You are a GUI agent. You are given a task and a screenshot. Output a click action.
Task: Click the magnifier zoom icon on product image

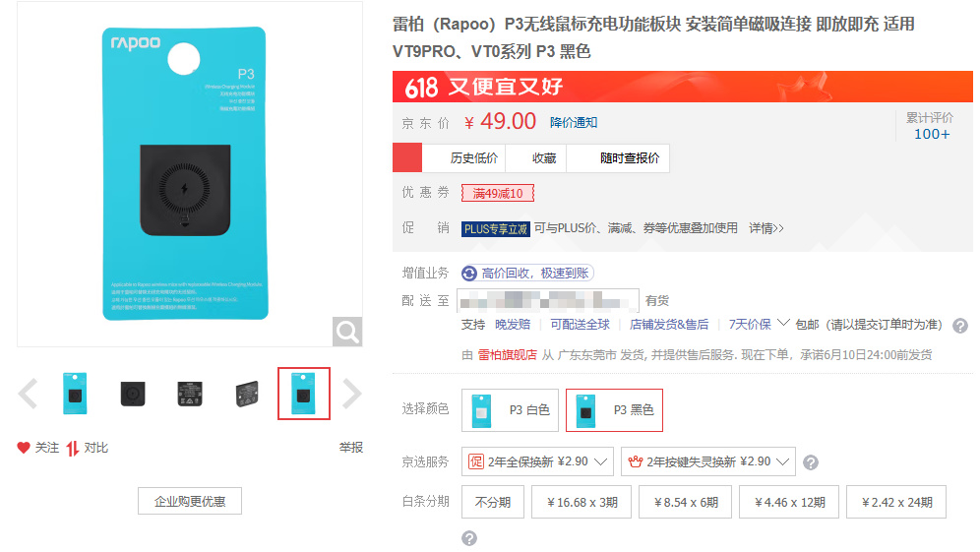[347, 332]
